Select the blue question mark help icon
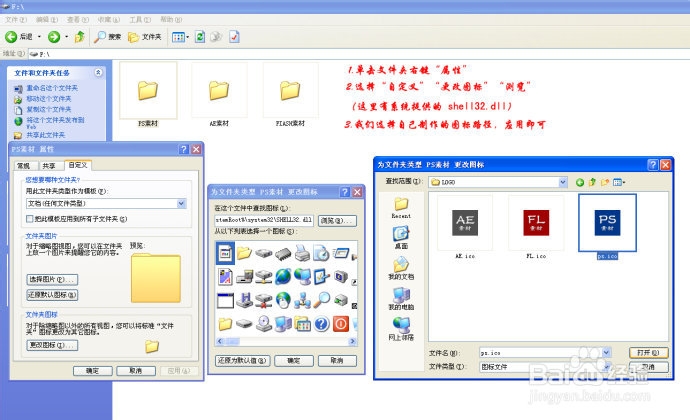 point(322,324)
